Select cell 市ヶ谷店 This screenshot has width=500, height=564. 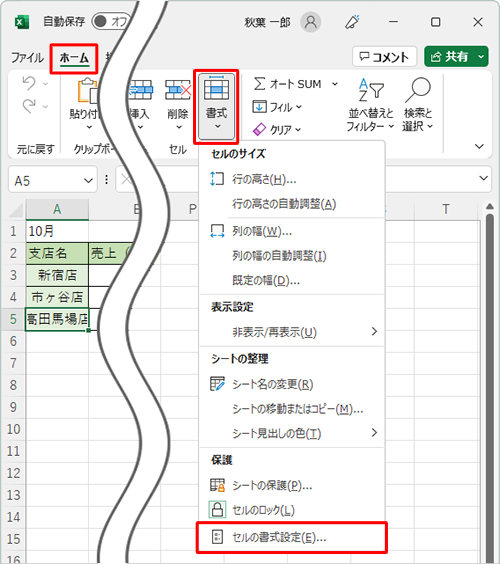point(57,297)
